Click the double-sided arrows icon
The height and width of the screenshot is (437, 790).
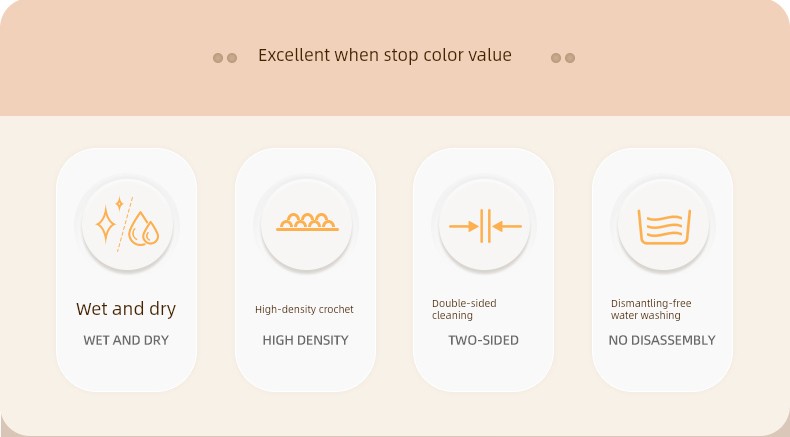tap(485, 226)
